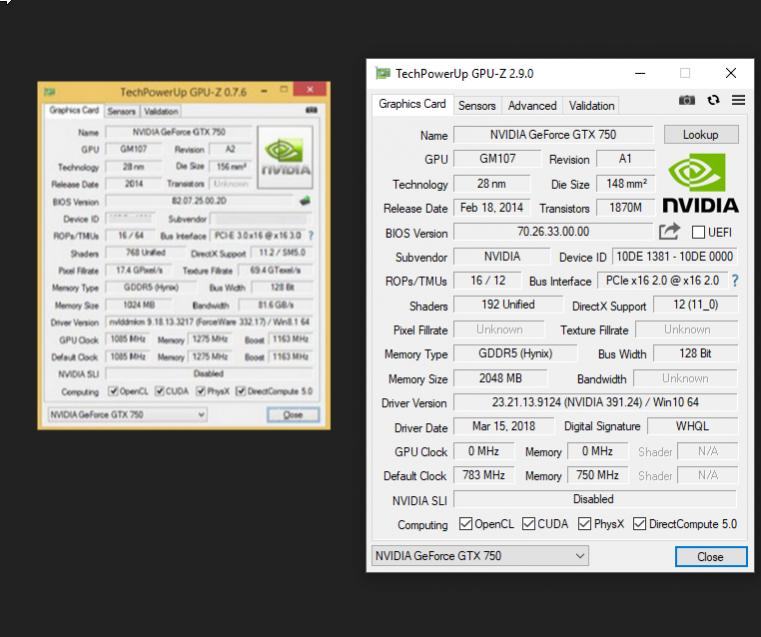Open the GPU selector dropdown in GPU-Z 0.7.6
Viewport: 761px width, 637px height.
127,415
